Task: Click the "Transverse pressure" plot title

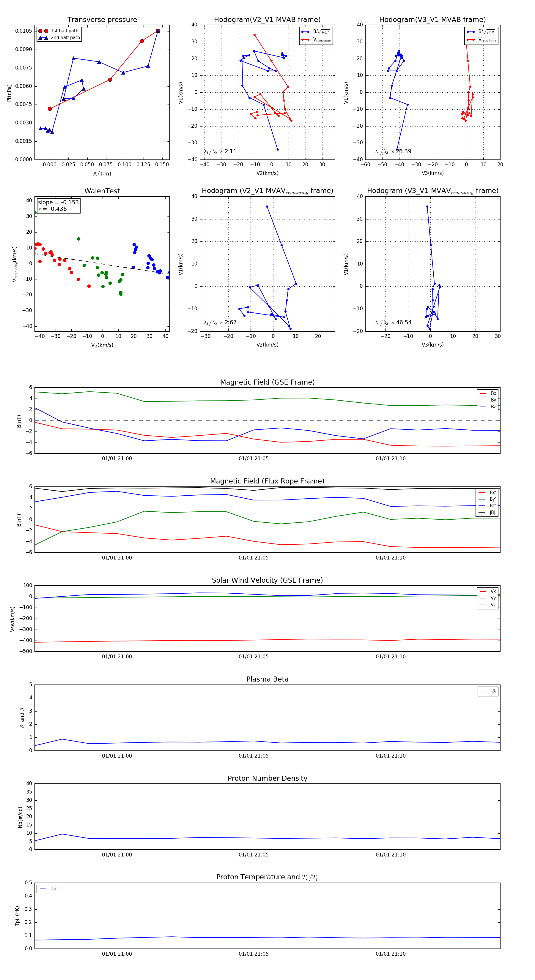Action: [102, 20]
